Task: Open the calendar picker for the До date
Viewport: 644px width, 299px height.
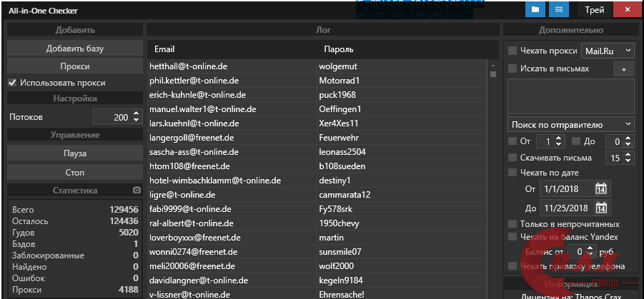Action: coord(601,208)
